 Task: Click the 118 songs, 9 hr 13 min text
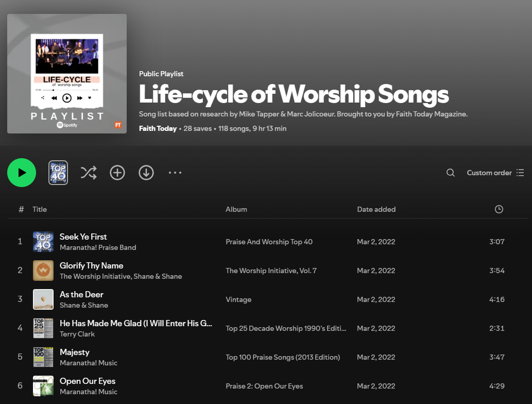252,128
